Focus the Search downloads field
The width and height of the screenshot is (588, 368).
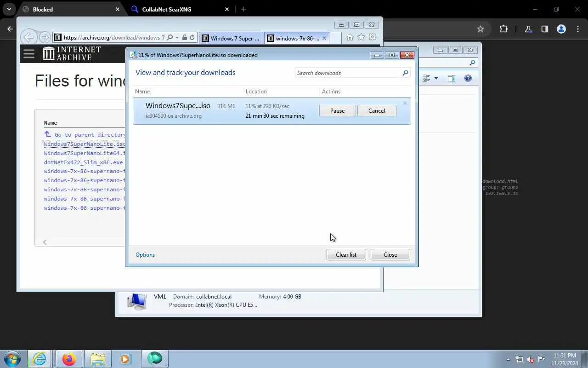[x=348, y=73]
